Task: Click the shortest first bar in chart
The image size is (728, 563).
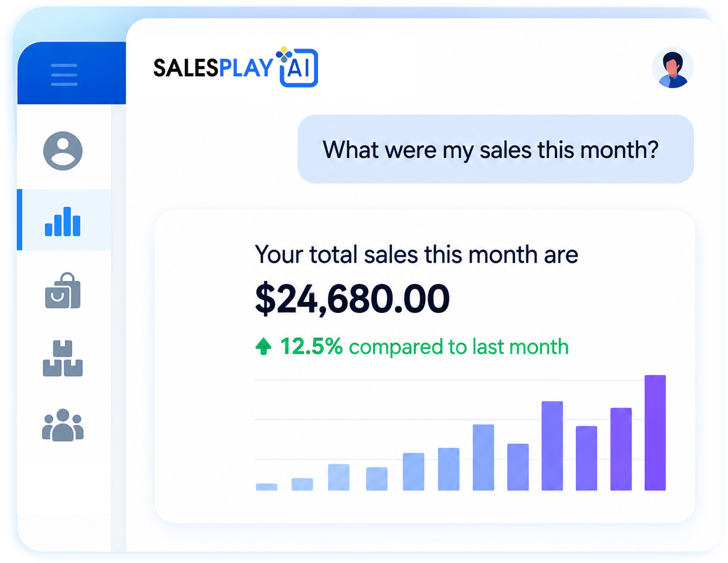Action: tap(266, 487)
